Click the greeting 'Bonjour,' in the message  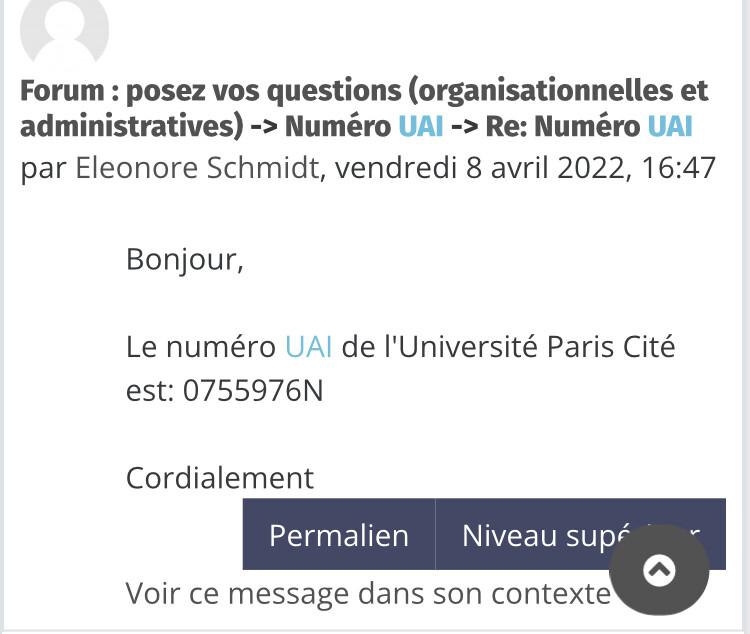pos(185,260)
